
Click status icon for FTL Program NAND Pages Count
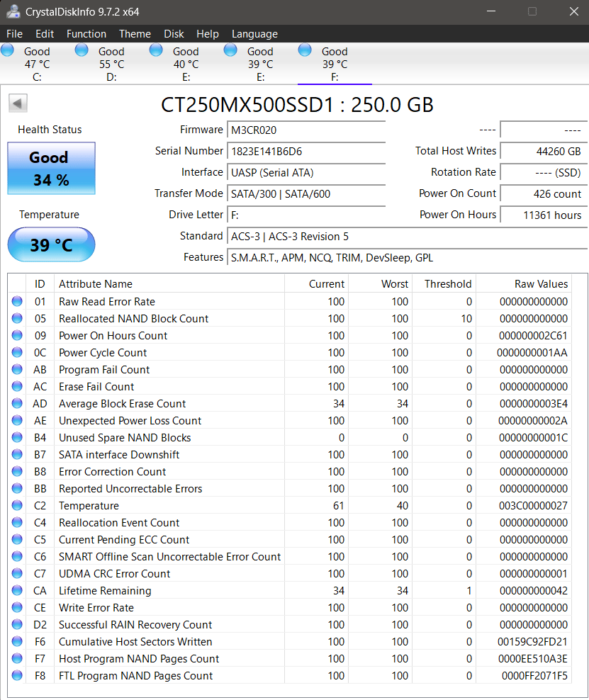click(17, 675)
